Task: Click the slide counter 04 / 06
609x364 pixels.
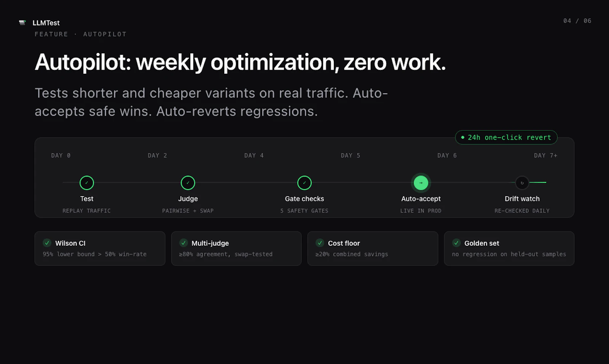Action: pyautogui.click(x=577, y=21)
